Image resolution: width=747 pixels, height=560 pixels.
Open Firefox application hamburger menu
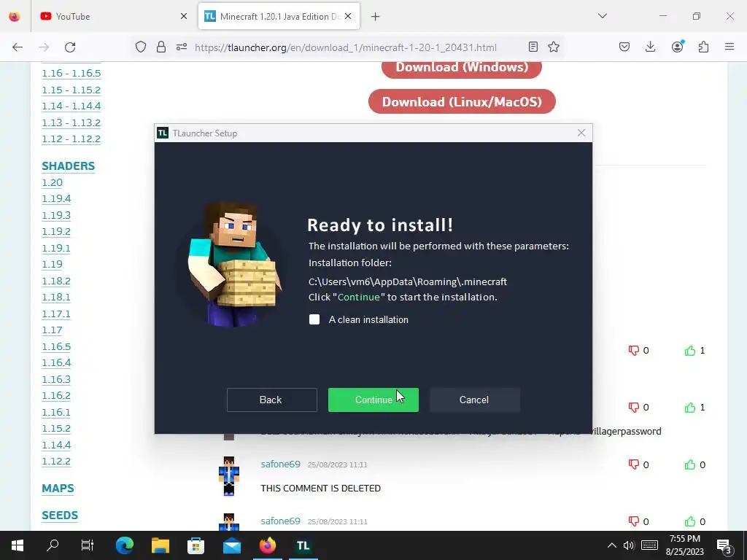pos(729,47)
